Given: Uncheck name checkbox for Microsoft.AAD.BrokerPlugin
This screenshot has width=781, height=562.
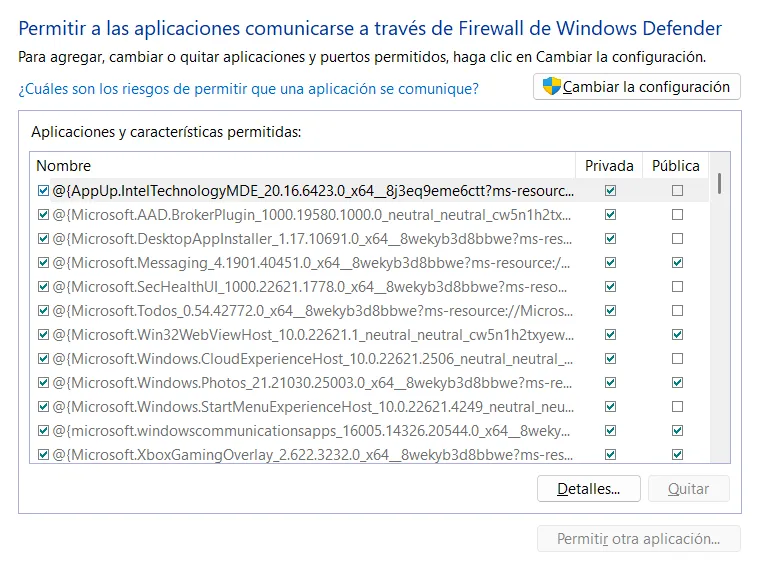Looking at the screenshot, I should (43, 214).
